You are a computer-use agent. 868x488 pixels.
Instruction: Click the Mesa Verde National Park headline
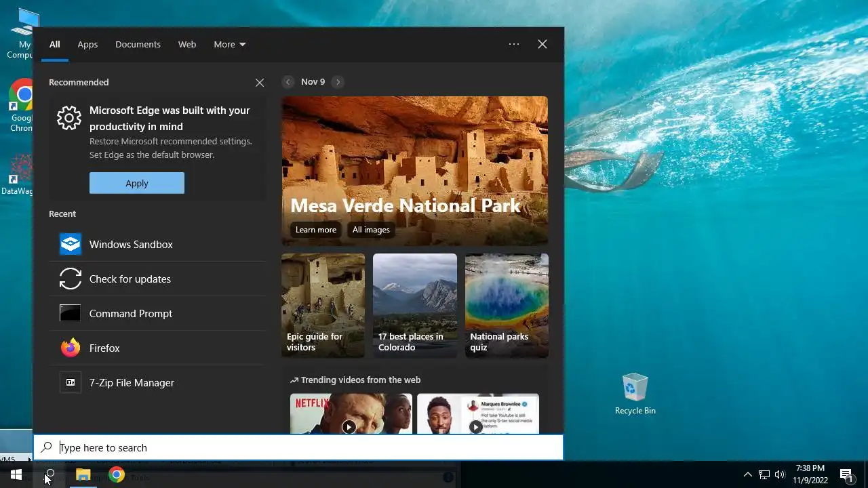(406, 205)
